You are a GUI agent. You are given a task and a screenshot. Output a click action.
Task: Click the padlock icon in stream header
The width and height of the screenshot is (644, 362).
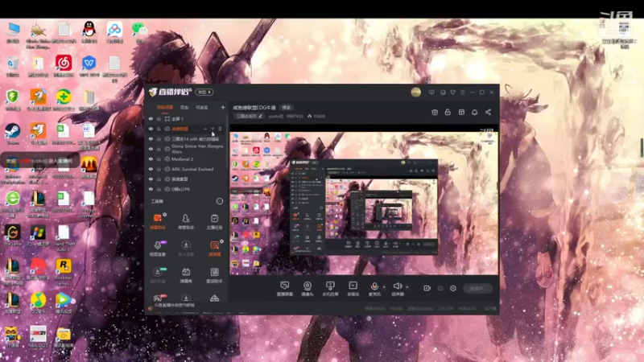tap(448, 112)
